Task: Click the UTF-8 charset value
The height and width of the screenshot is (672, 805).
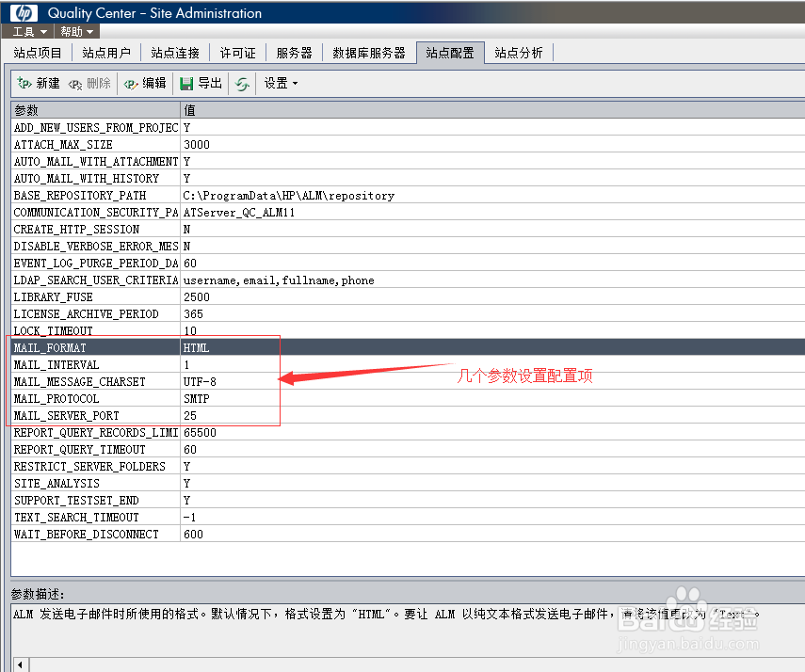Action: pyautogui.click(x=200, y=382)
